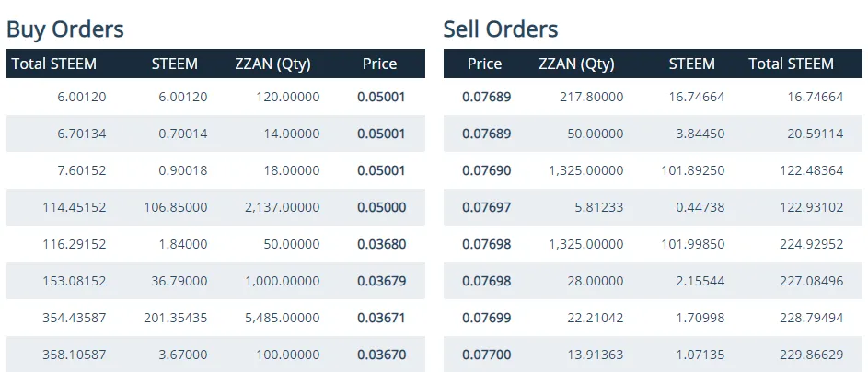Click the 229.86629 total STEEM cell
Screen dimensions: 868x372
click(810, 355)
